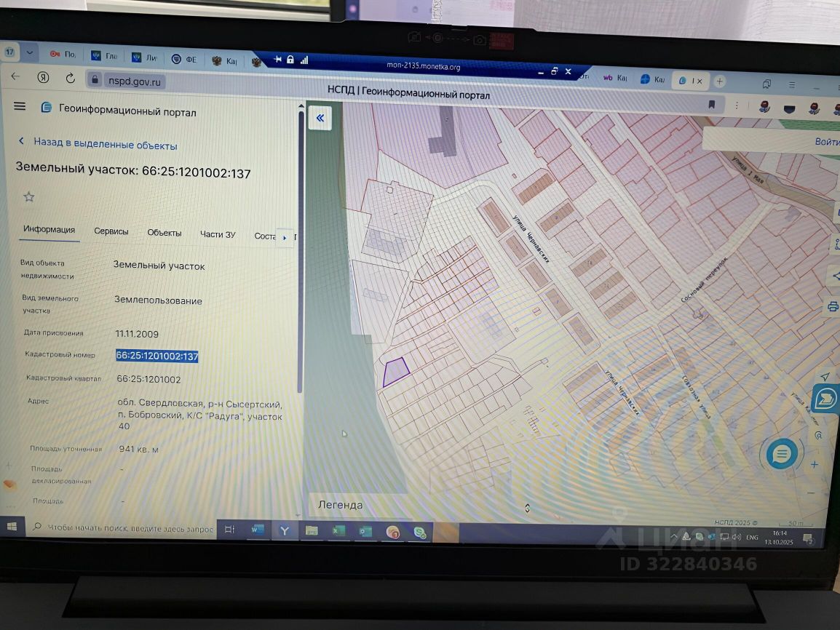Select the Части ЗУ tab

click(x=218, y=234)
